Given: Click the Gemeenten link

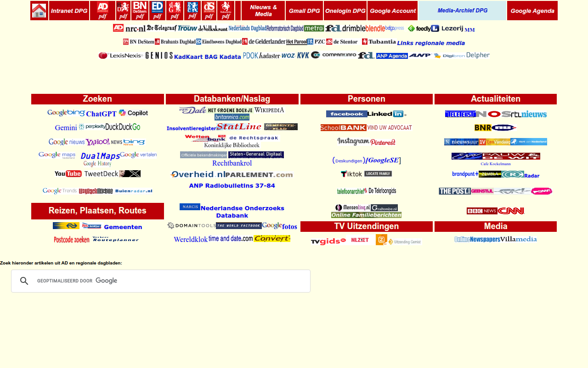Looking at the screenshot, I should (x=123, y=227).
